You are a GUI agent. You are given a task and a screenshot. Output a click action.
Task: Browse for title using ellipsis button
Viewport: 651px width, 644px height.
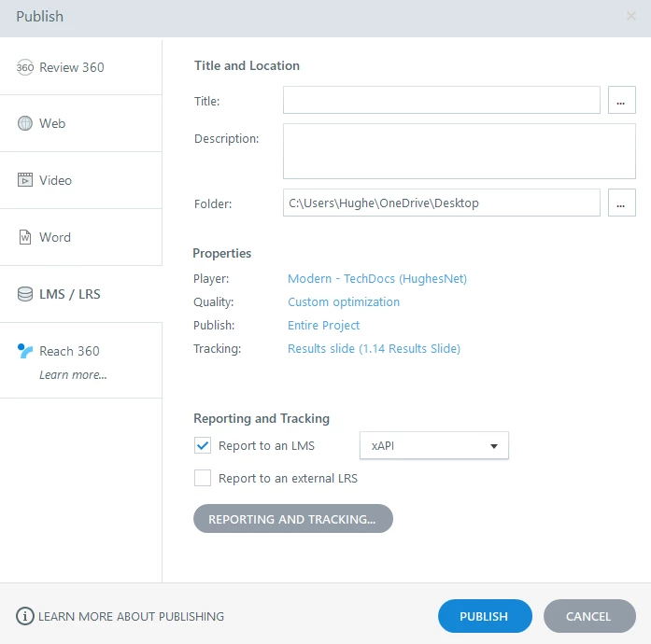pyautogui.click(x=621, y=100)
